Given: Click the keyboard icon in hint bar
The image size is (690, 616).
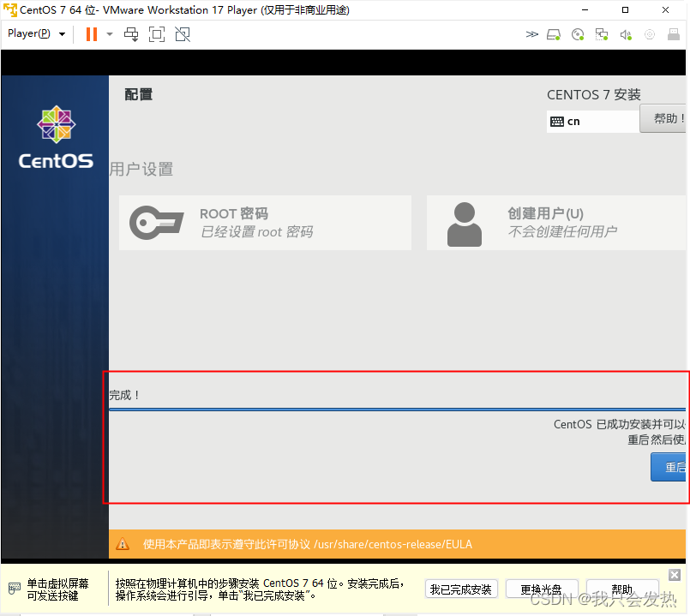Looking at the screenshot, I should (x=15, y=589).
